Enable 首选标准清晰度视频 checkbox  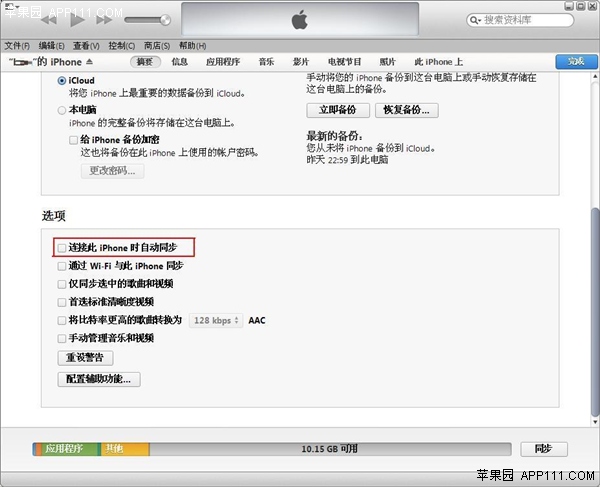[62, 302]
